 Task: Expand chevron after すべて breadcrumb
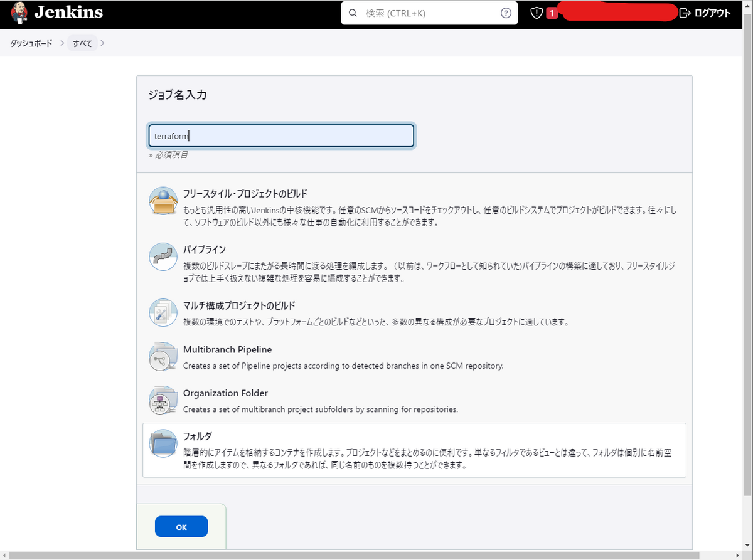[x=102, y=43]
